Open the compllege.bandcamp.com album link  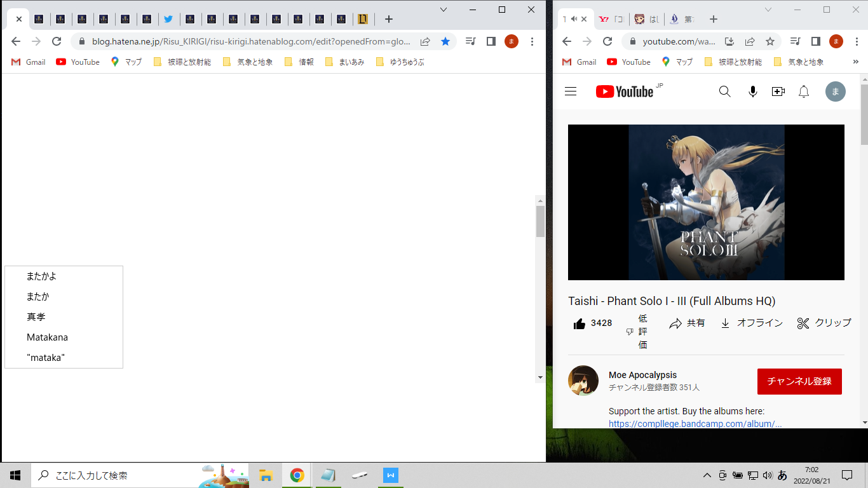point(695,424)
